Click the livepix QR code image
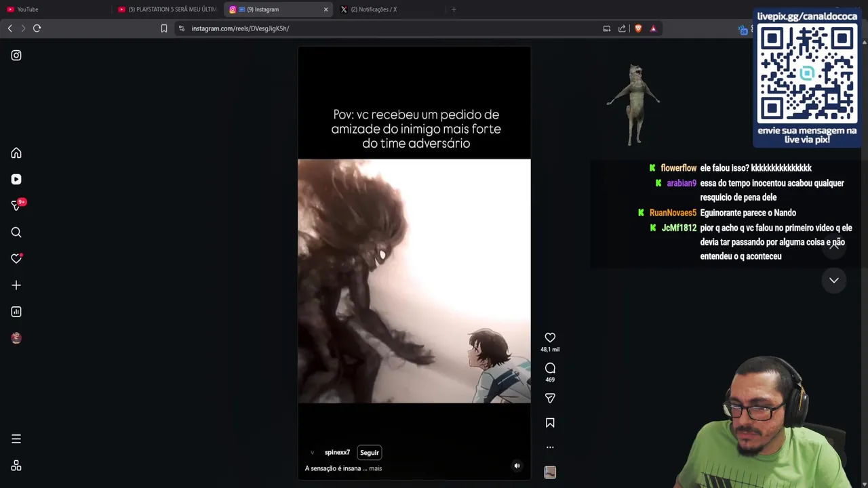868x488 pixels. pyautogui.click(x=807, y=73)
